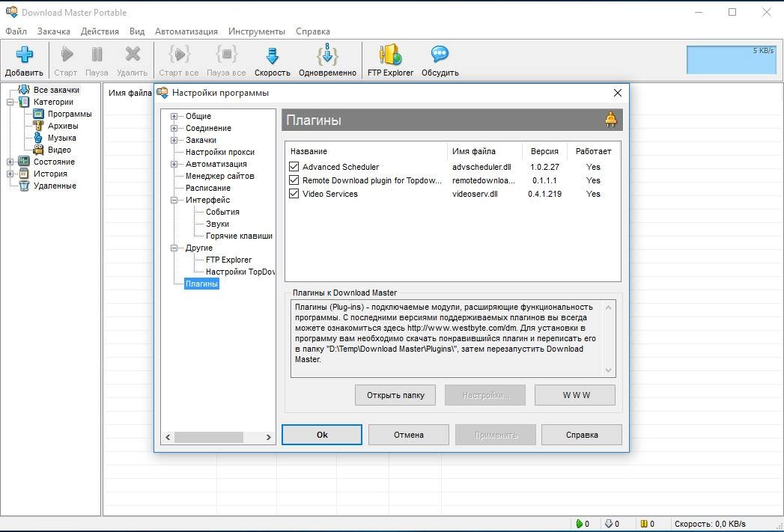Uncheck the Video Services plugin
Screen dimensions: 784x532
[x=294, y=194]
